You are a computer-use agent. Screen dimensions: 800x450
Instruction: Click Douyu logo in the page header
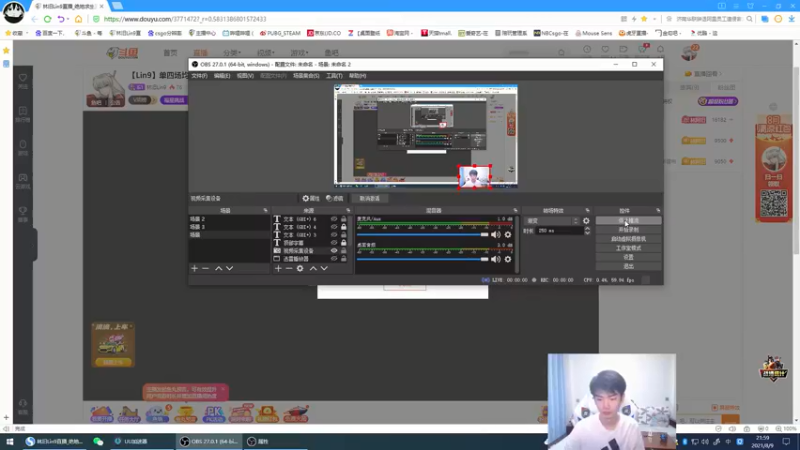click(122, 53)
